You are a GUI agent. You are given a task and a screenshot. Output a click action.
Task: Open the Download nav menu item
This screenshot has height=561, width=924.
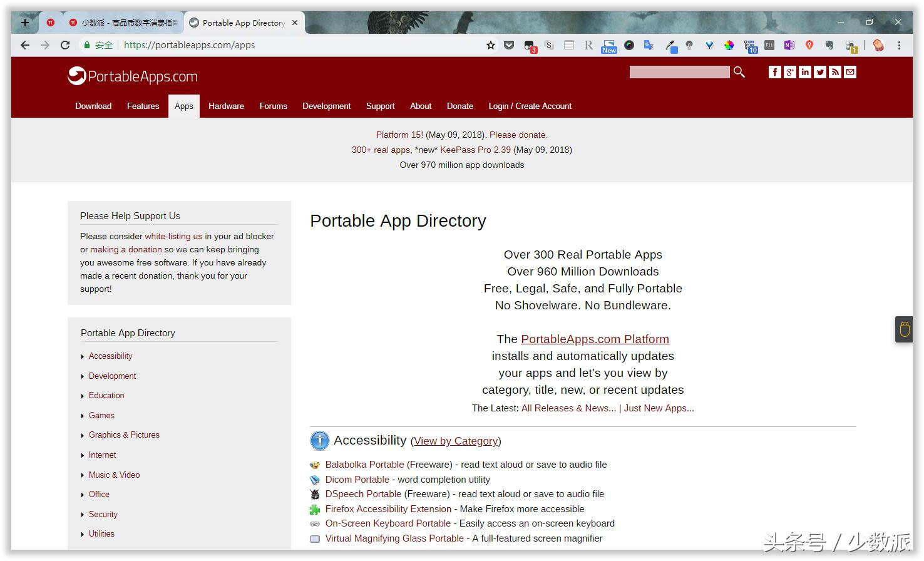click(x=93, y=106)
